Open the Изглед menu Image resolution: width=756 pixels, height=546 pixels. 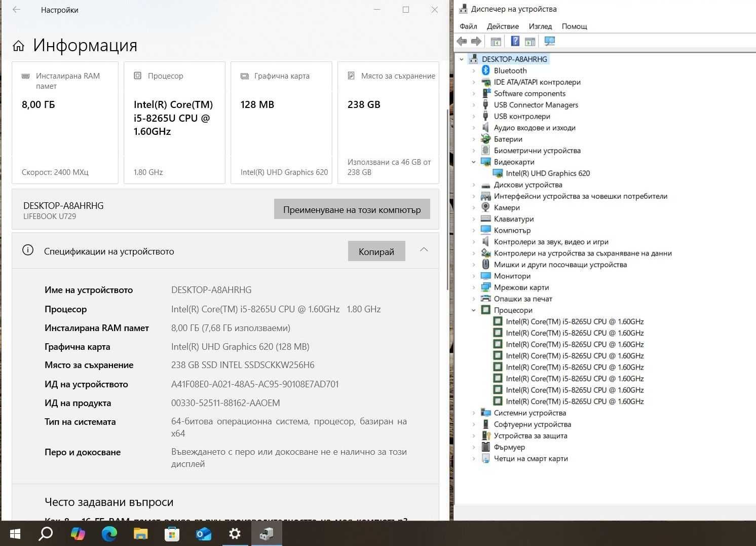point(540,26)
